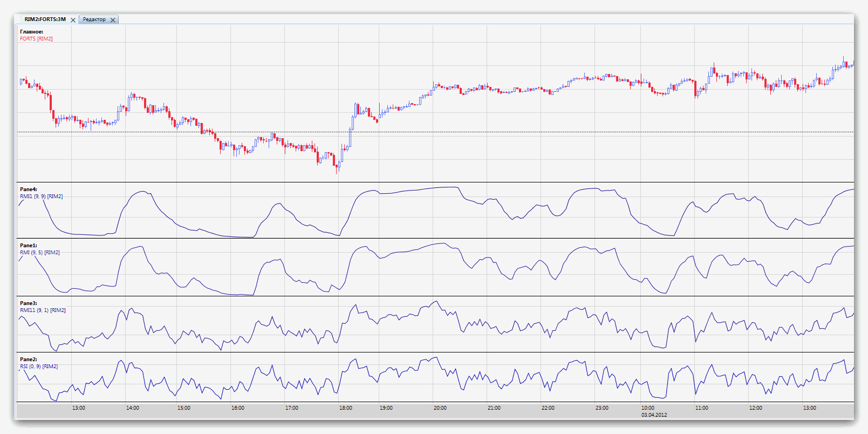Select the RIM2:FORTS:3M chart tab
Screen dimensions: 868x434
click(45, 19)
